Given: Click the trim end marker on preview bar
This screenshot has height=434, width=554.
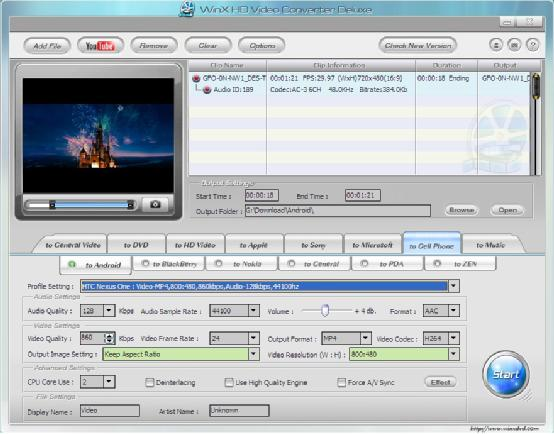Looking at the screenshot, I should tap(130, 205).
